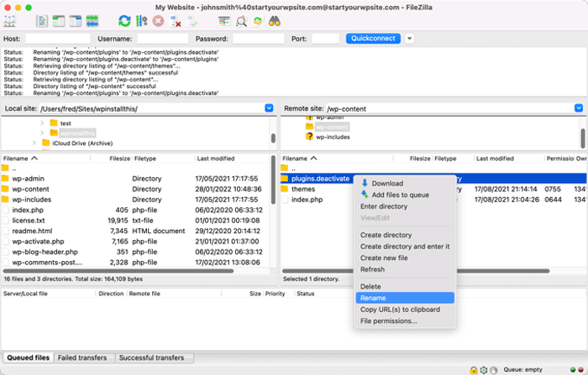This screenshot has width=588, height=375.
Task: Select wp-content folder in local file list
Action: (x=31, y=189)
